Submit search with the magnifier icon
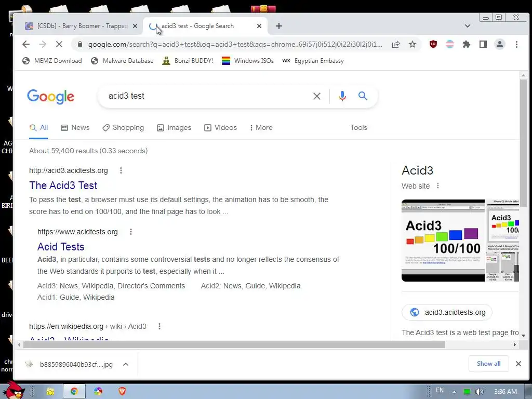The image size is (532, 399). coord(363,96)
